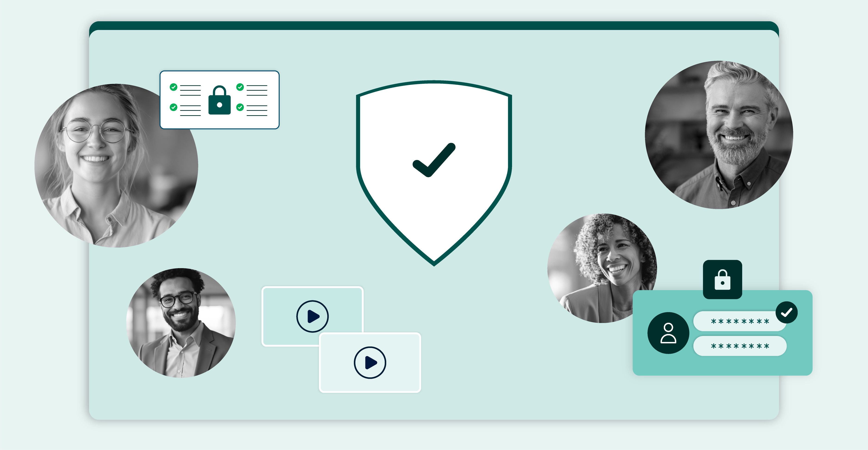Image resolution: width=868 pixels, height=450 pixels.
Task: Click the teal login card background
Action: (x=723, y=366)
